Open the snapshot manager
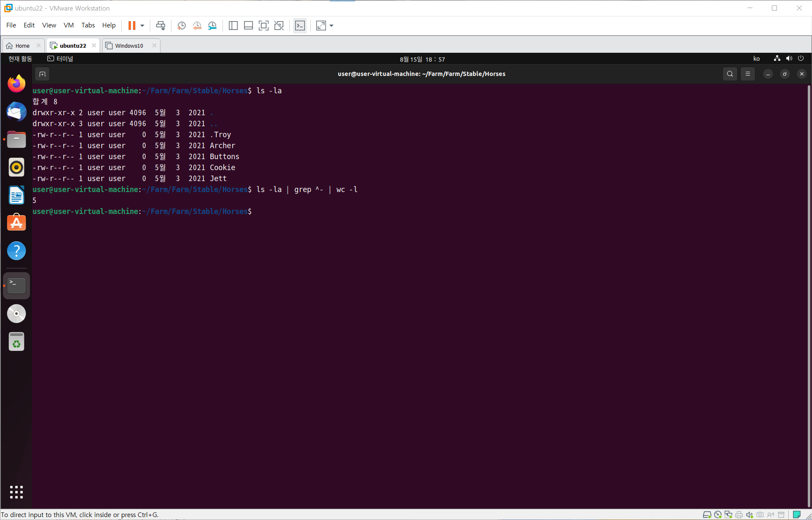The image size is (812, 520). pos(212,26)
